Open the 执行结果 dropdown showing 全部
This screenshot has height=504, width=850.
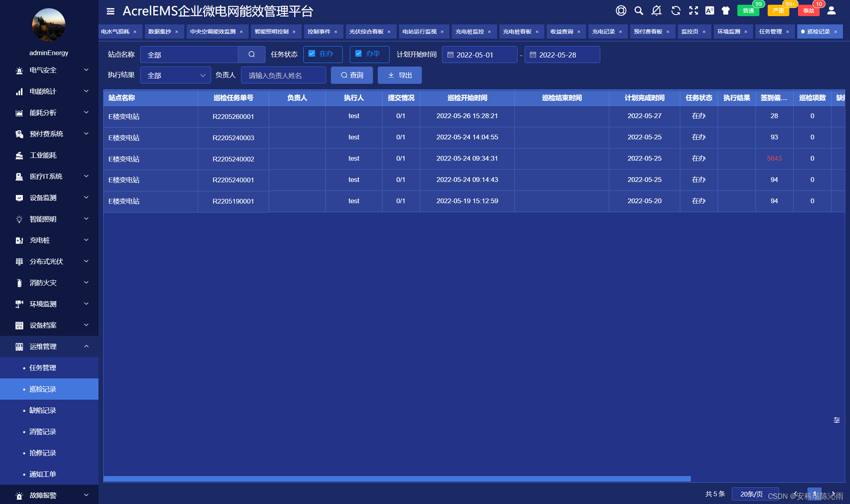click(x=175, y=75)
